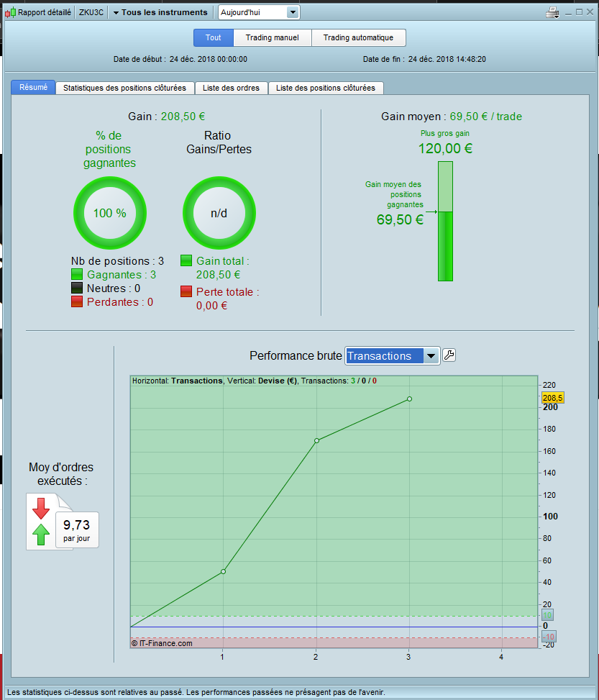Click the IT-Finance.com copyright text
The height and width of the screenshot is (700, 599).
(x=162, y=643)
